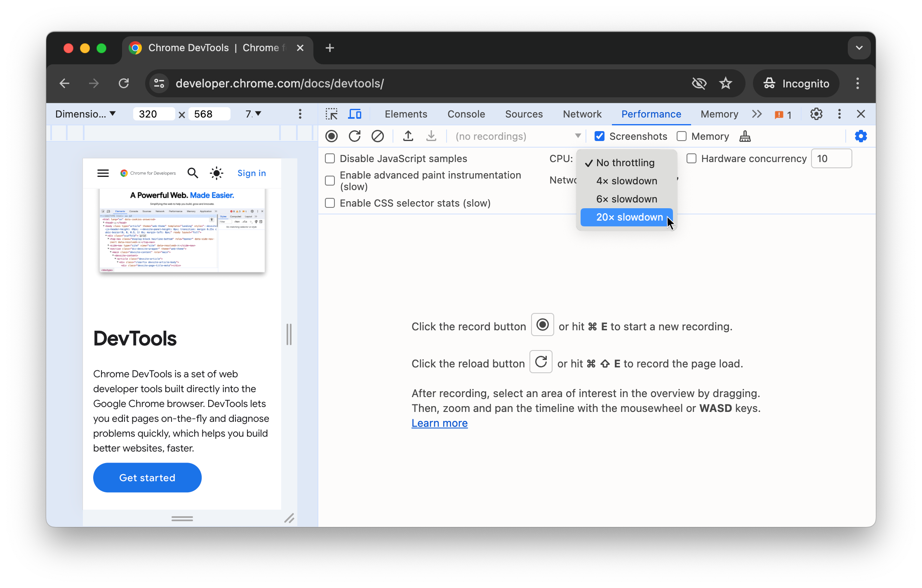Image resolution: width=922 pixels, height=588 pixels.
Task: Click the reload/record page load button
Action: click(x=355, y=136)
